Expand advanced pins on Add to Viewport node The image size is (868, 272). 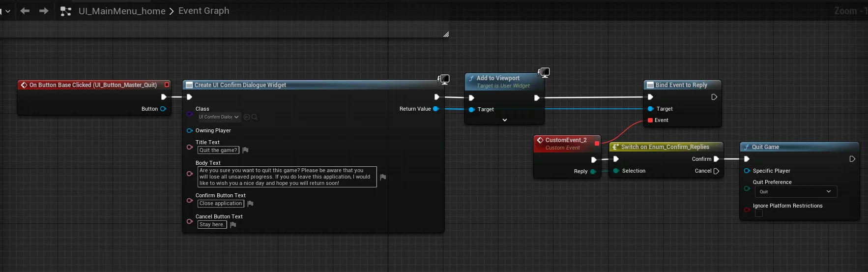pyautogui.click(x=504, y=120)
